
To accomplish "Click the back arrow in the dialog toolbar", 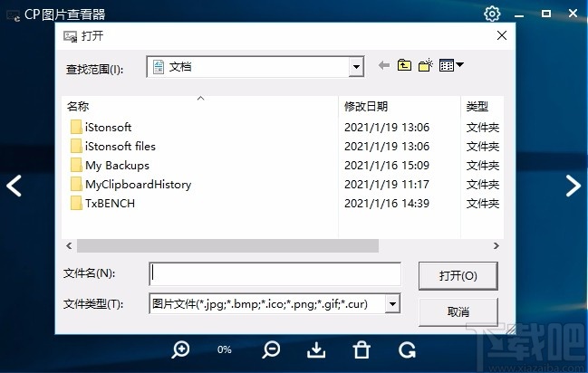I will coord(383,65).
